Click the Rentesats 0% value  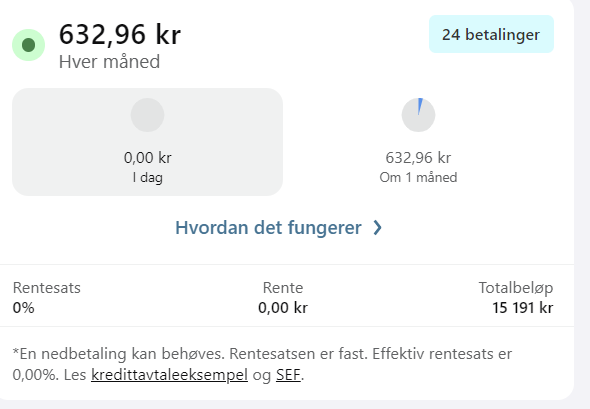coord(23,308)
